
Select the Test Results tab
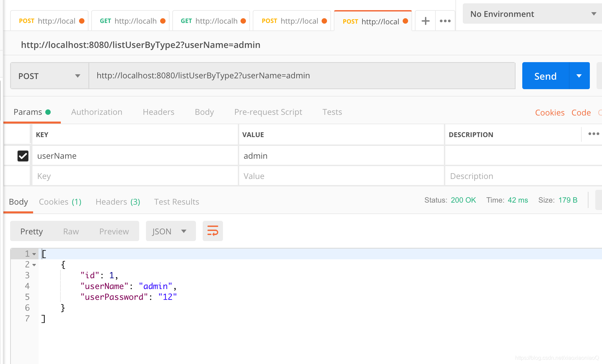[x=177, y=202]
